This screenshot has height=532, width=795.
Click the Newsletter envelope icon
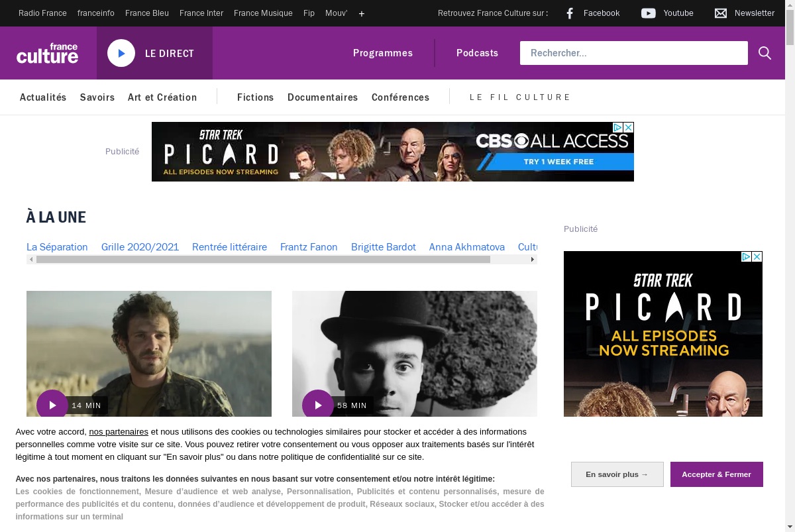(x=721, y=13)
